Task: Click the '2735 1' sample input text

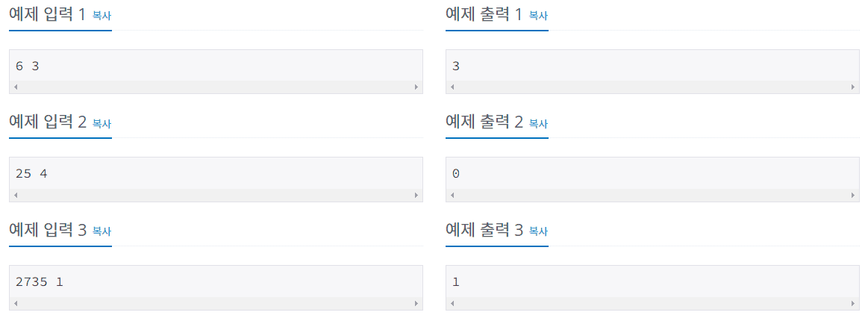Action: click(x=40, y=282)
